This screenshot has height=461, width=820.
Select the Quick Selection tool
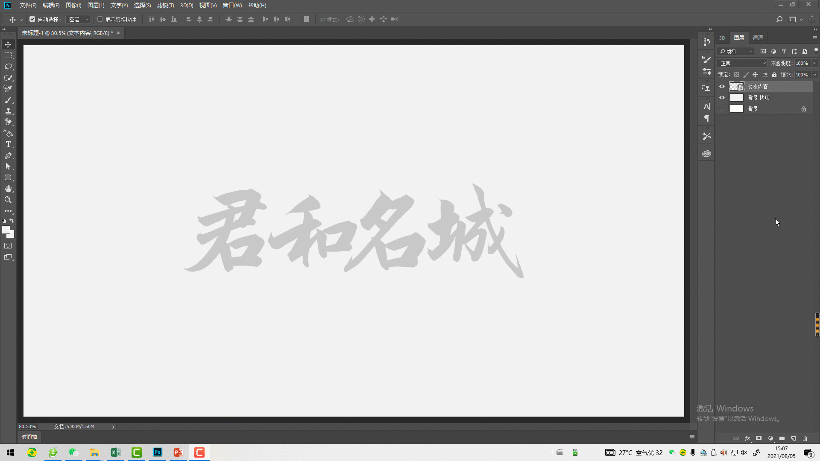click(x=8, y=78)
